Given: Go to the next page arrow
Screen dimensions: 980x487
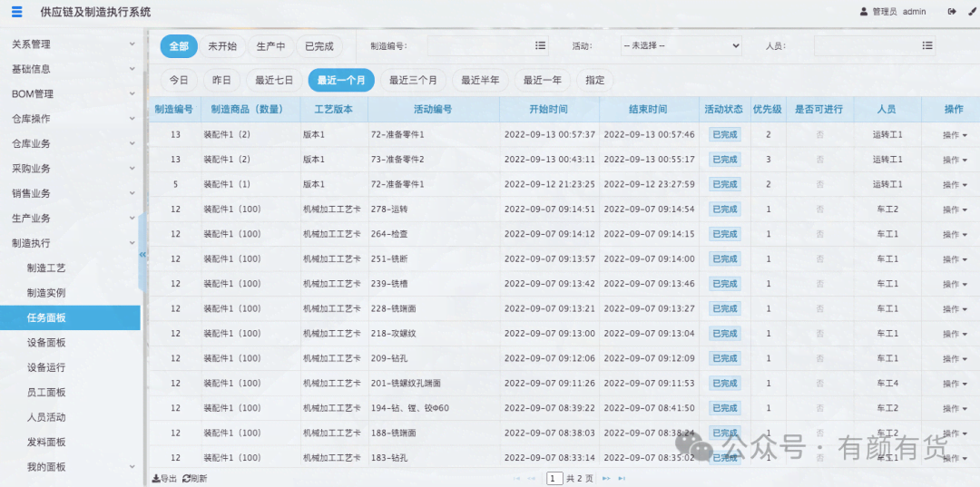Looking at the screenshot, I should click(x=606, y=478).
